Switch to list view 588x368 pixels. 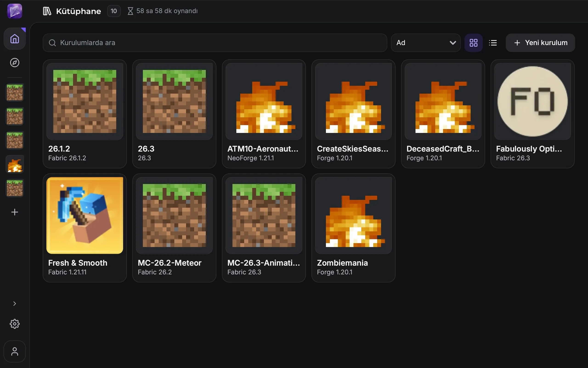tap(493, 43)
